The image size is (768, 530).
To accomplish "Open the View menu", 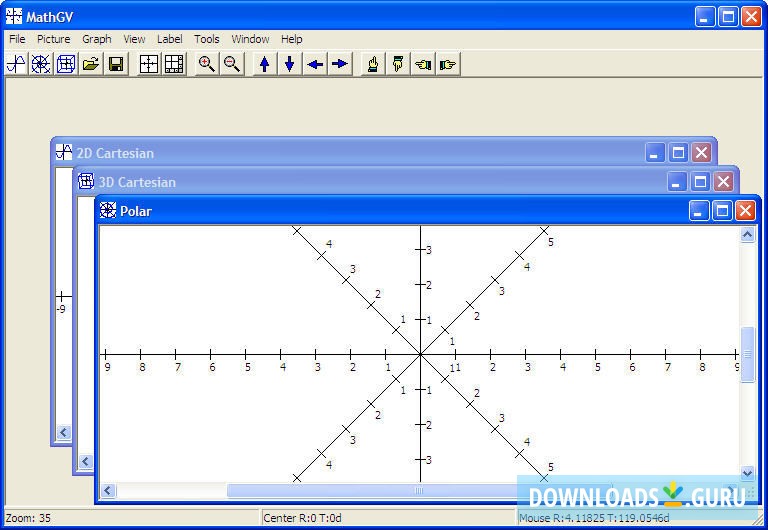I will 134,39.
